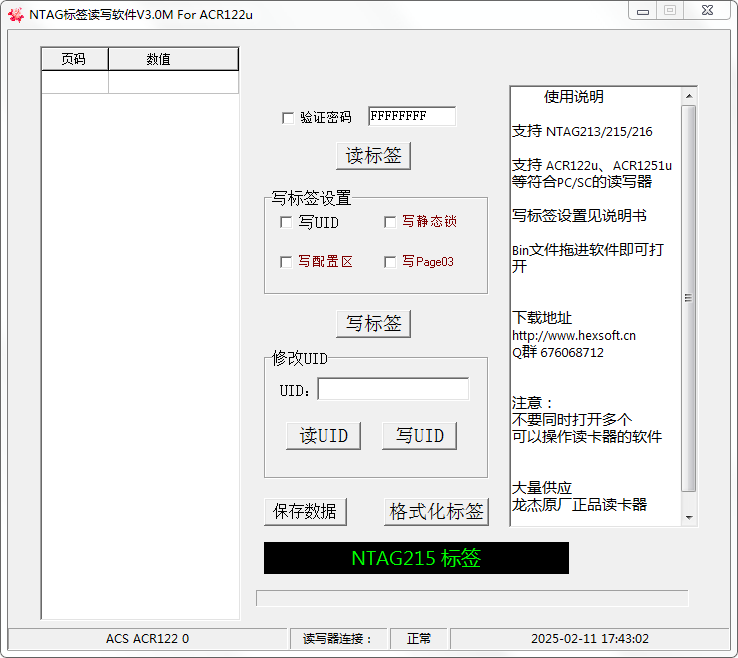Tick the 写UID checkbox
Image resolution: width=738 pixels, height=658 pixels.
pos(286,222)
